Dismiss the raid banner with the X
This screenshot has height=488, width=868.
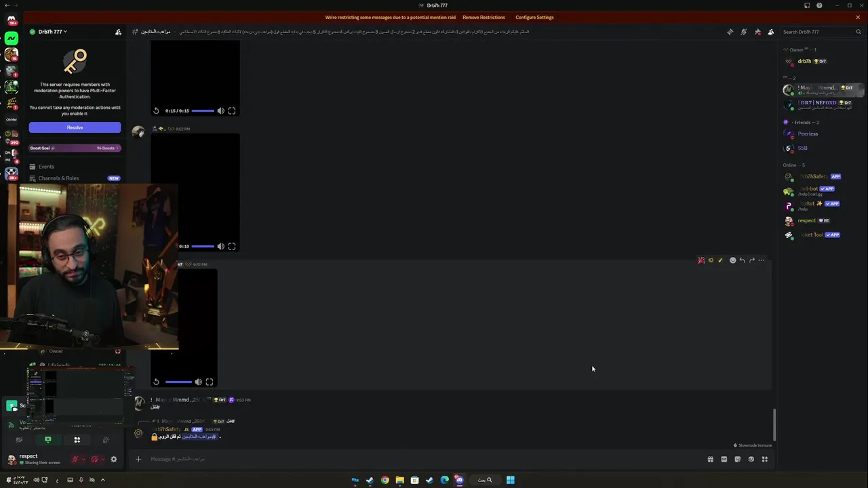[x=858, y=17]
